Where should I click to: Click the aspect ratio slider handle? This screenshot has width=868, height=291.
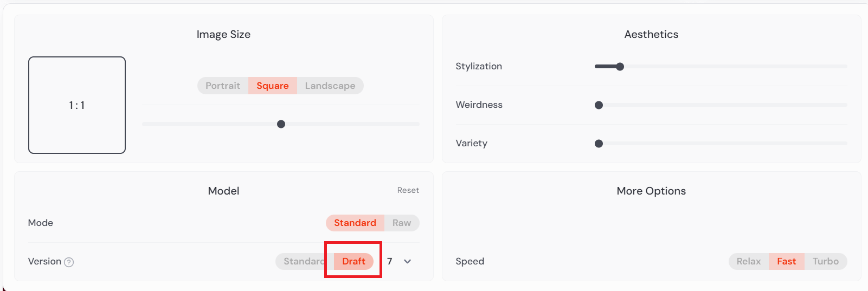tap(281, 124)
